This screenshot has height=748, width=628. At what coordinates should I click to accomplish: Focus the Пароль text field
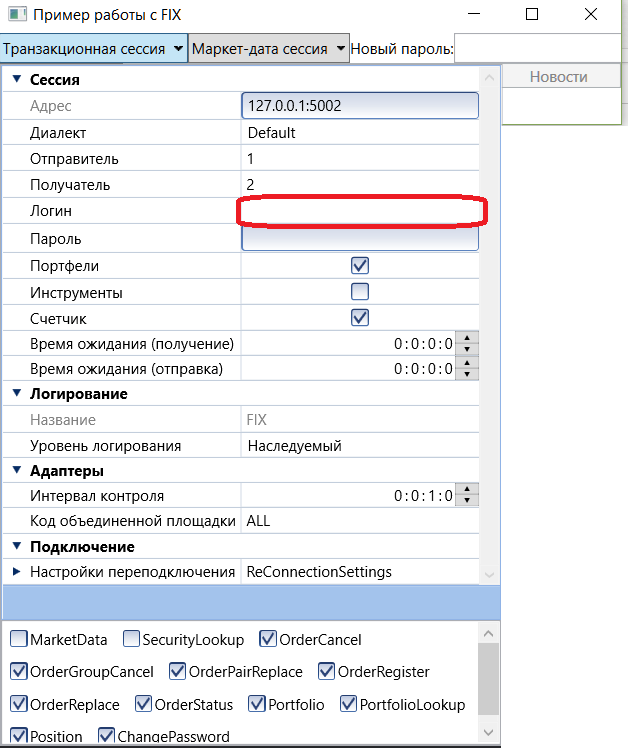(x=360, y=239)
